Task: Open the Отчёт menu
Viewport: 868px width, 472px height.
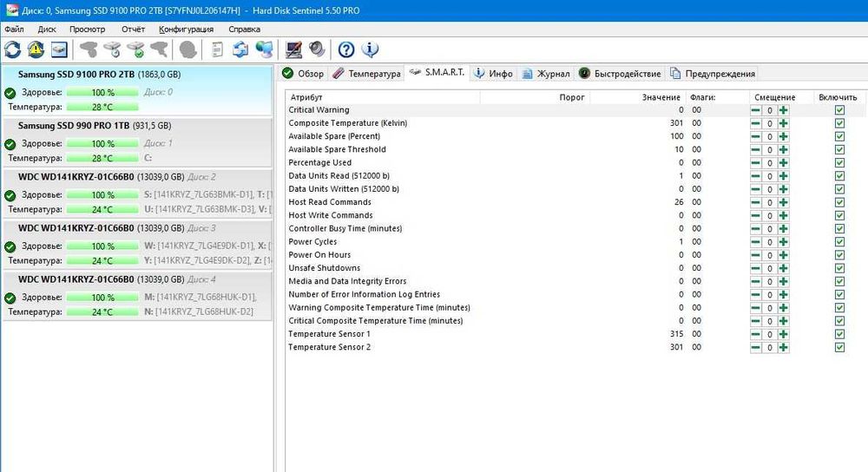Action: 133,29
